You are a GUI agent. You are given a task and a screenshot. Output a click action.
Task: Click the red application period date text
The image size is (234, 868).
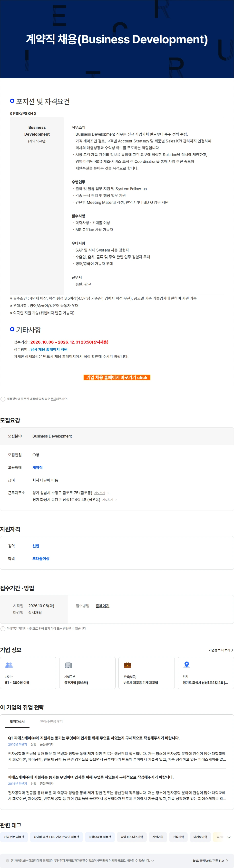coord(69,342)
